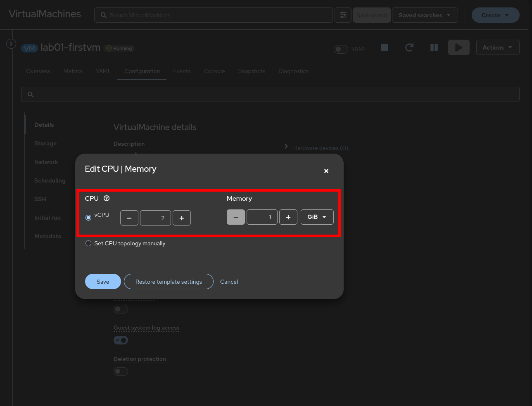Image resolution: width=532 pixels, height=406 pixels.
Task: Open the Snapshots tab
Action: (x=252, y=71)
